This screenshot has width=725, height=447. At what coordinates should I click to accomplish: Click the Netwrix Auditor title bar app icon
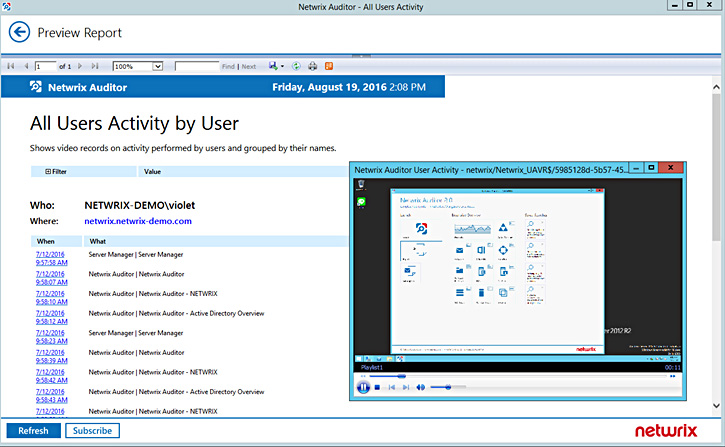(x=6, y=6)
